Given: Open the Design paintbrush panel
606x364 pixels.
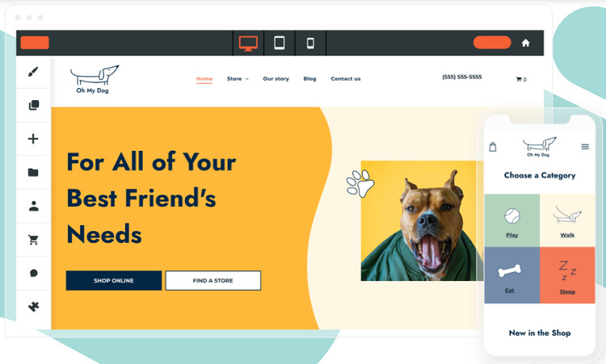Looking at the screenshot, I should 33,72.
